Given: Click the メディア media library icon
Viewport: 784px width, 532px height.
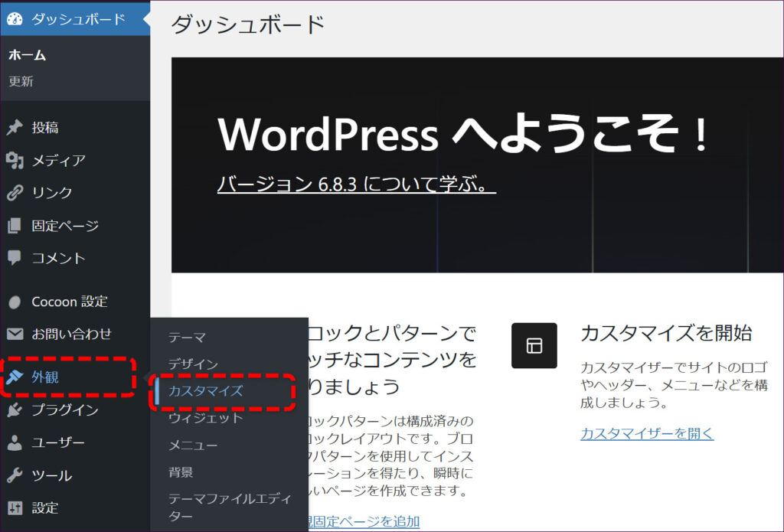Looking at the screenshot, I should point(15,161).
